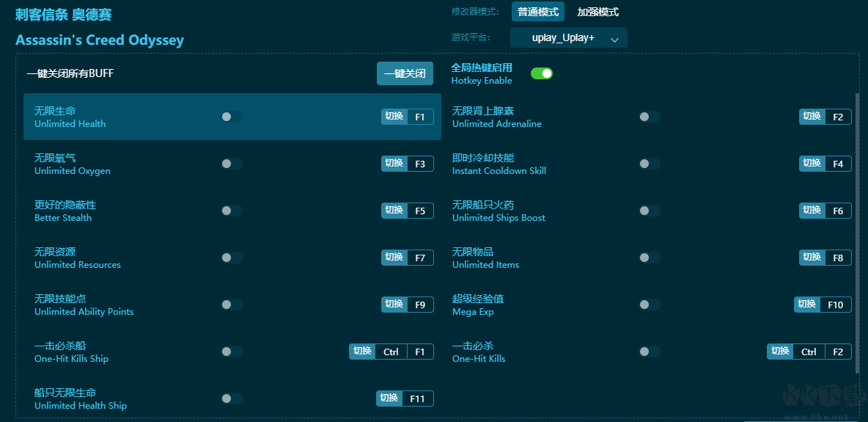Image resolution: width=868 pixels, height=422 pixels.
Task: Click 切换 button for Unlimited Ability Points
Action: 394,305
